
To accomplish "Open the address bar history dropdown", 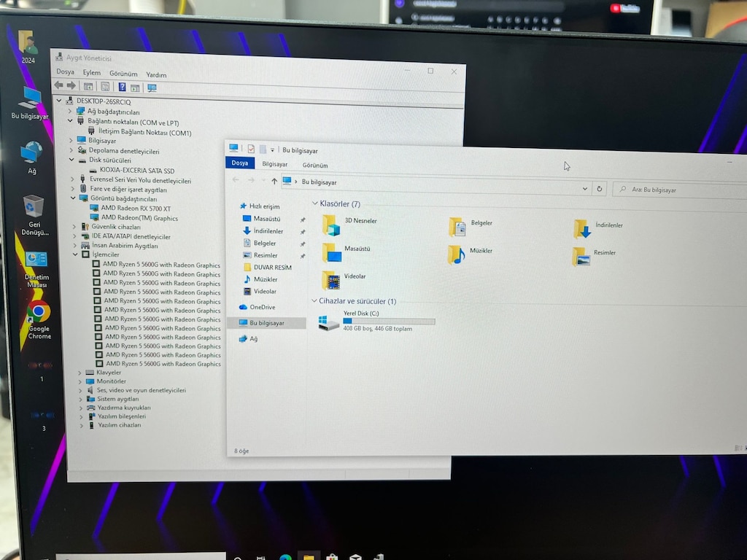I will 584,189.
